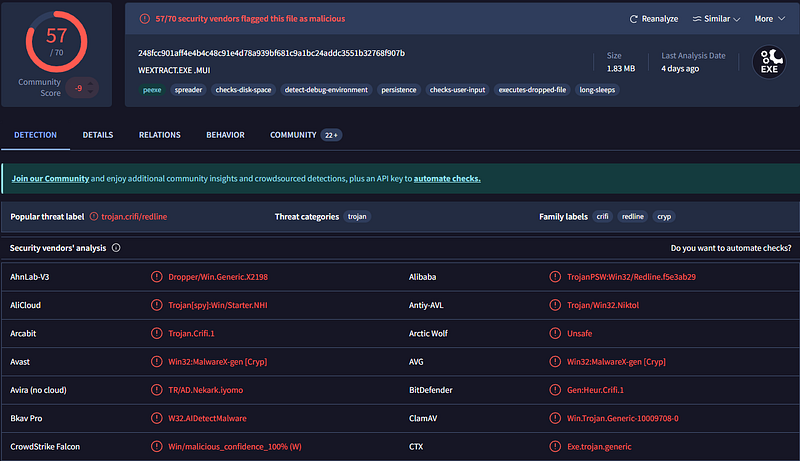Click the cryp family label chip
This screenshot has width=800, height=461.
point(664,217)
